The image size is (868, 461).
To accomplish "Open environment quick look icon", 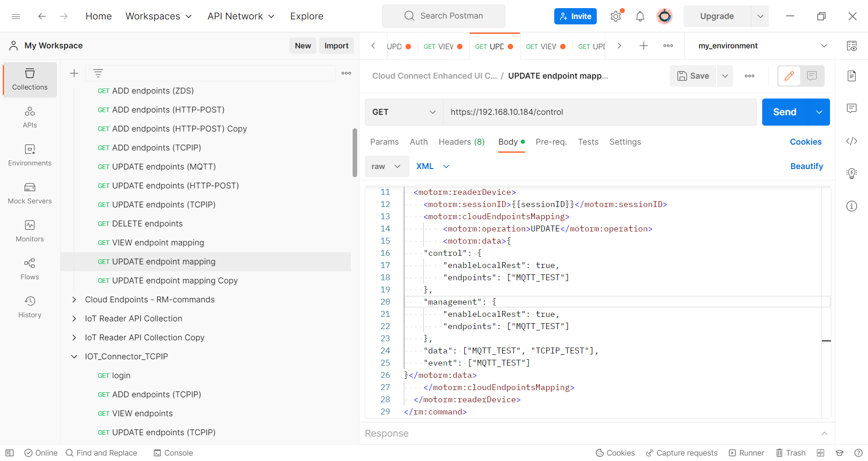I will point(852,46).
